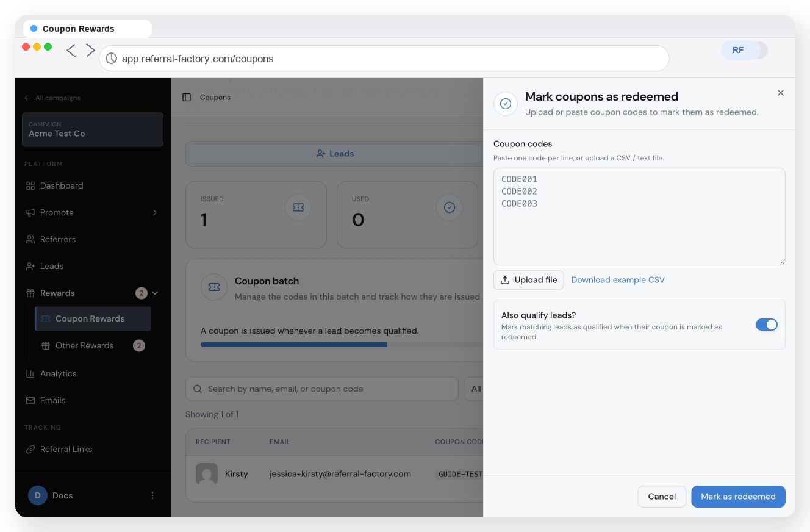Click the back arrow beside All campaigns
Screen dimensions: 810x532
27,98
